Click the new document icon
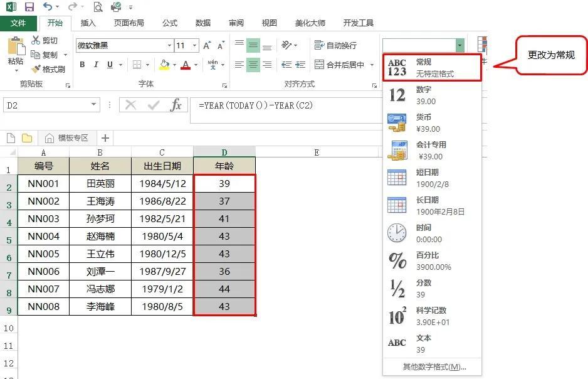 tap(11, 138)
